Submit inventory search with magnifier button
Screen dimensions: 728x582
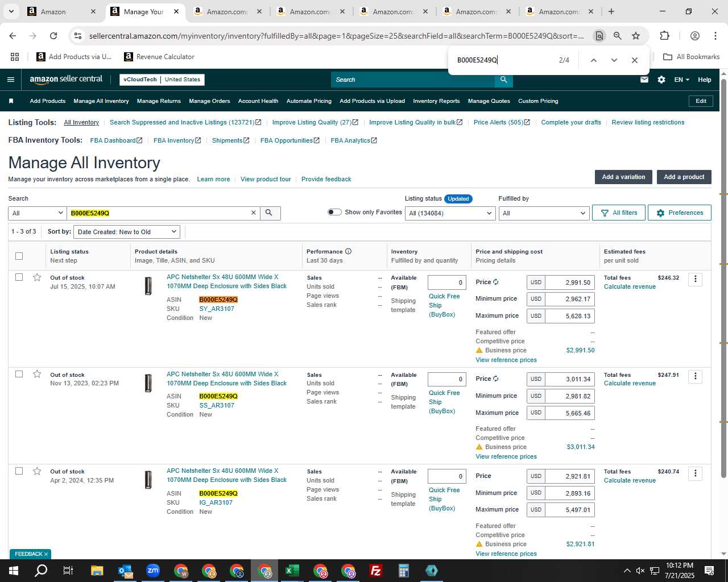pyautogui.click(x=269, y=213)
